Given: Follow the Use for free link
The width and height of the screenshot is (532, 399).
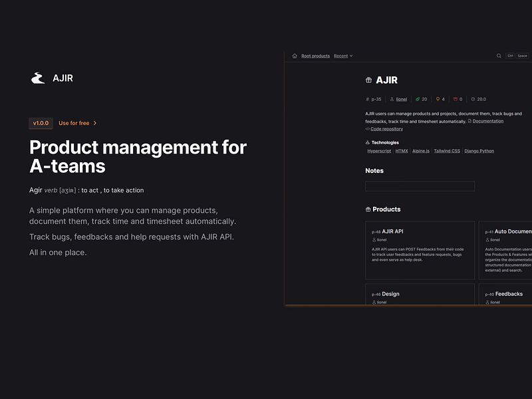Looking at the screenshot, I should click(74, 122).
